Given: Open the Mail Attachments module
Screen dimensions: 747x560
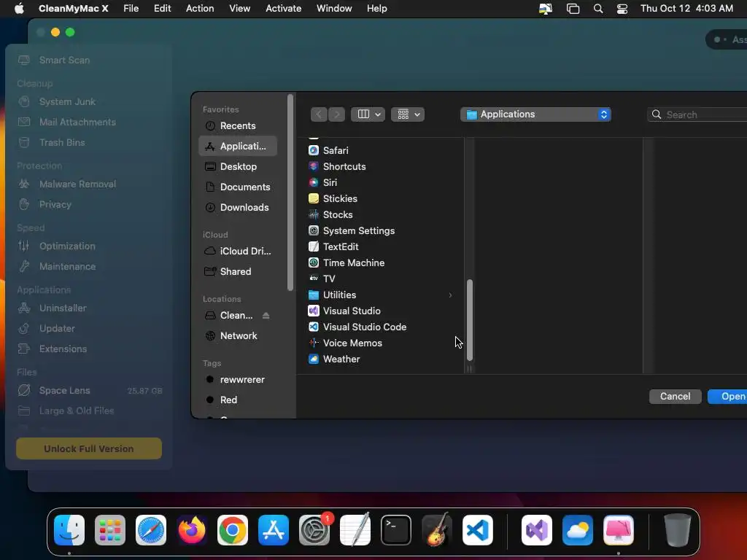Looking at the screenshot, I should [88, 122].
